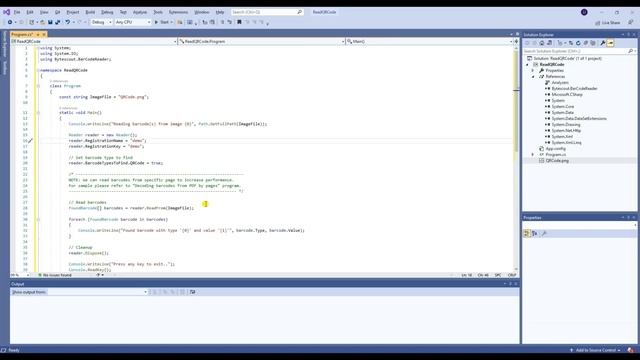Open the Extensions menu
This screenshot has height=360, width=640.
[178, 12]
